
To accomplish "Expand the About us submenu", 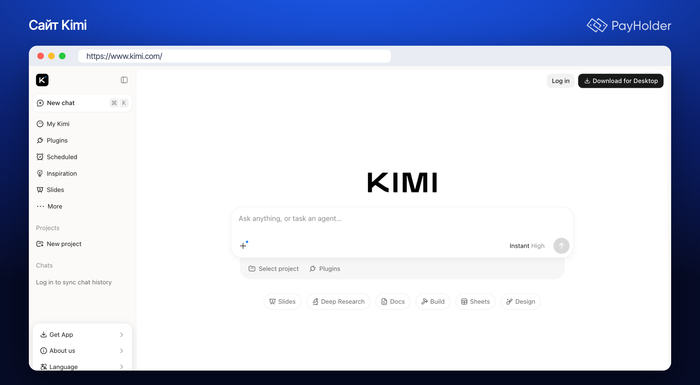I will 82,351.
